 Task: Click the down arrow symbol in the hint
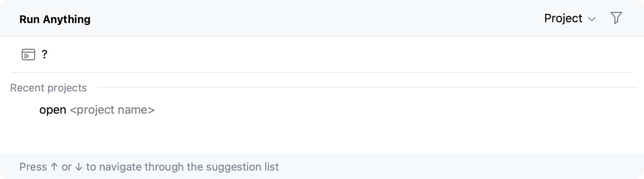click(x=79, y=167)
